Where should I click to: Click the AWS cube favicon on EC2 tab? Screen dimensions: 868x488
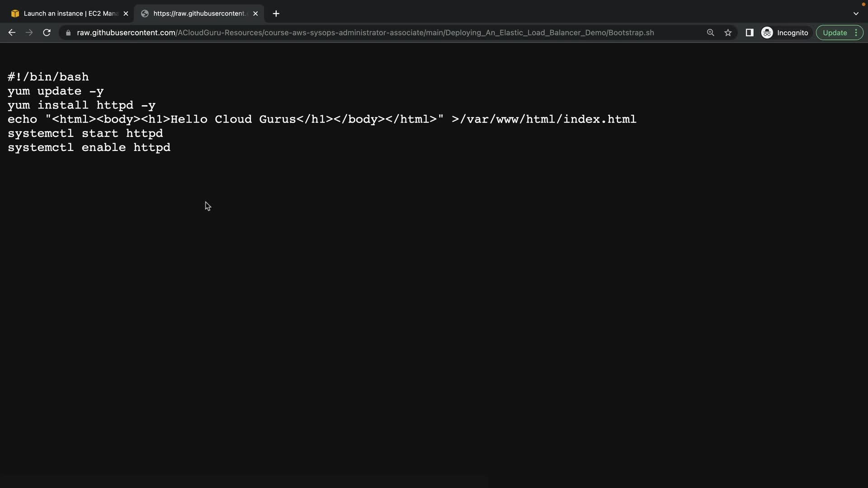click(x=15, y=14)
